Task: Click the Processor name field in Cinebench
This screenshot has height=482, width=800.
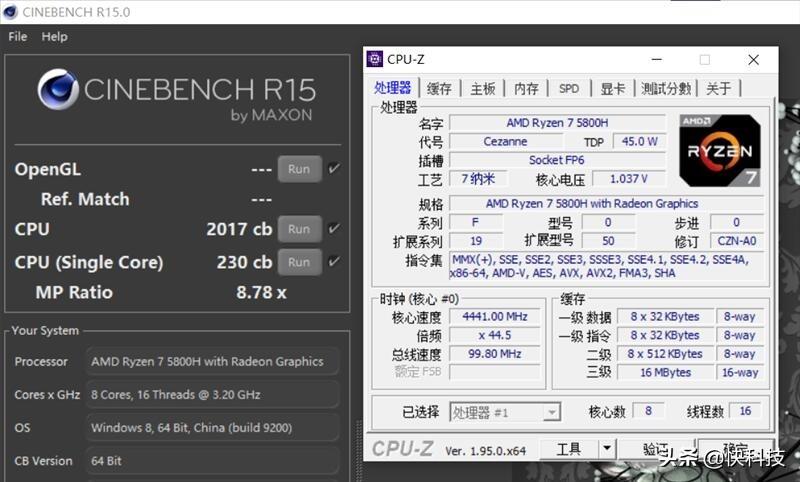Action: [x=212, y=362]
